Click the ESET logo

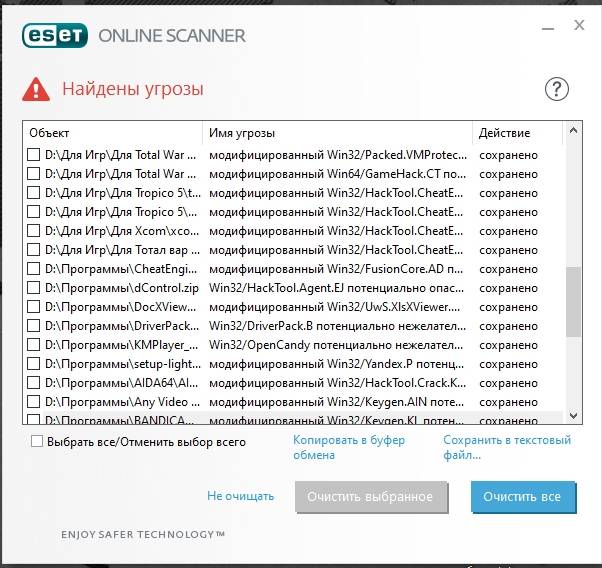[55, 36]
